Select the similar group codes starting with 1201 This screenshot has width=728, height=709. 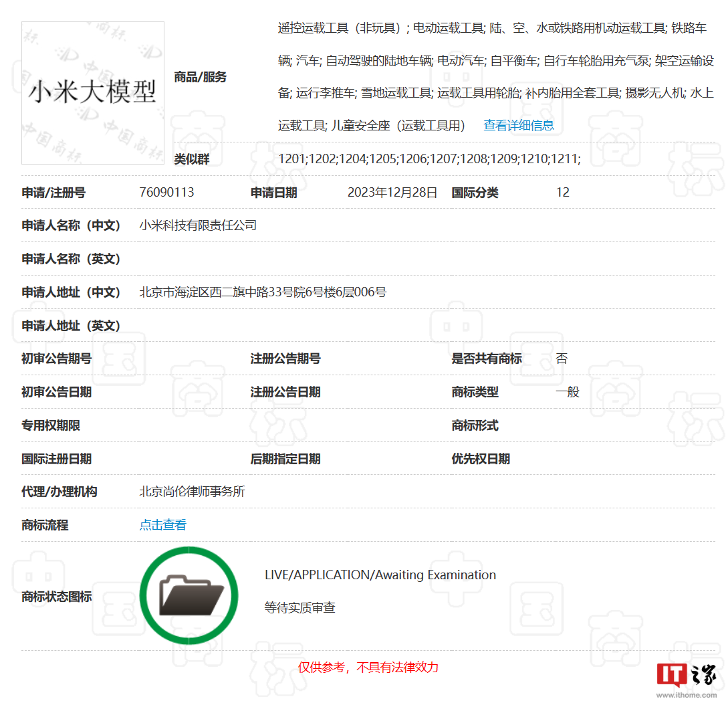click(429, 159)
